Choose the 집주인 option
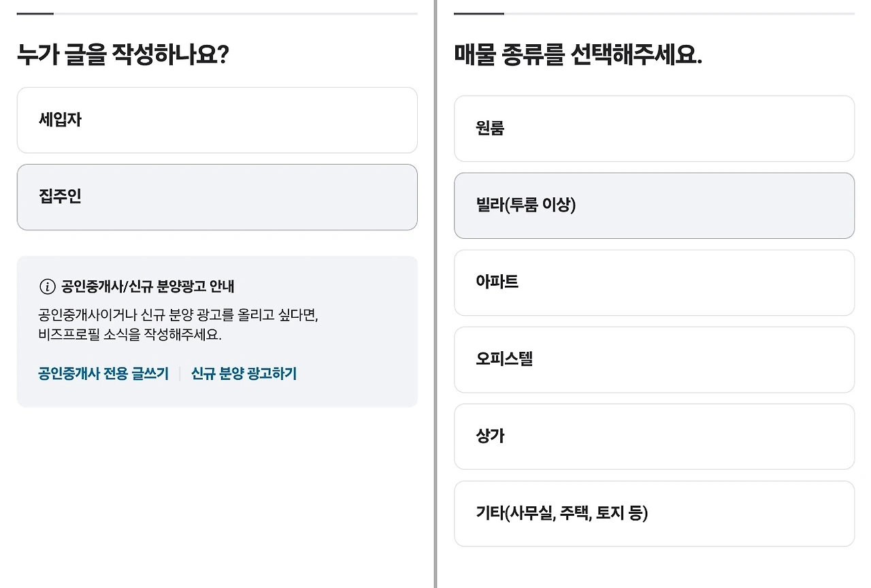 click(217, 197)
